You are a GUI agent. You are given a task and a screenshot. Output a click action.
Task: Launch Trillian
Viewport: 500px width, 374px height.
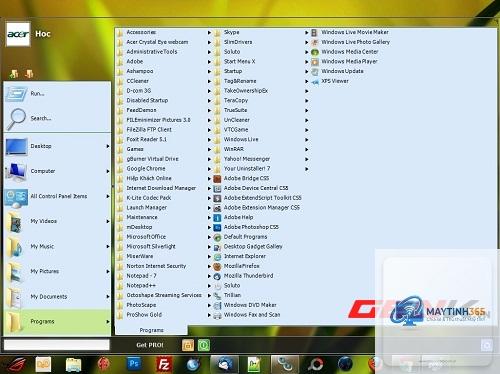[227, 295]
